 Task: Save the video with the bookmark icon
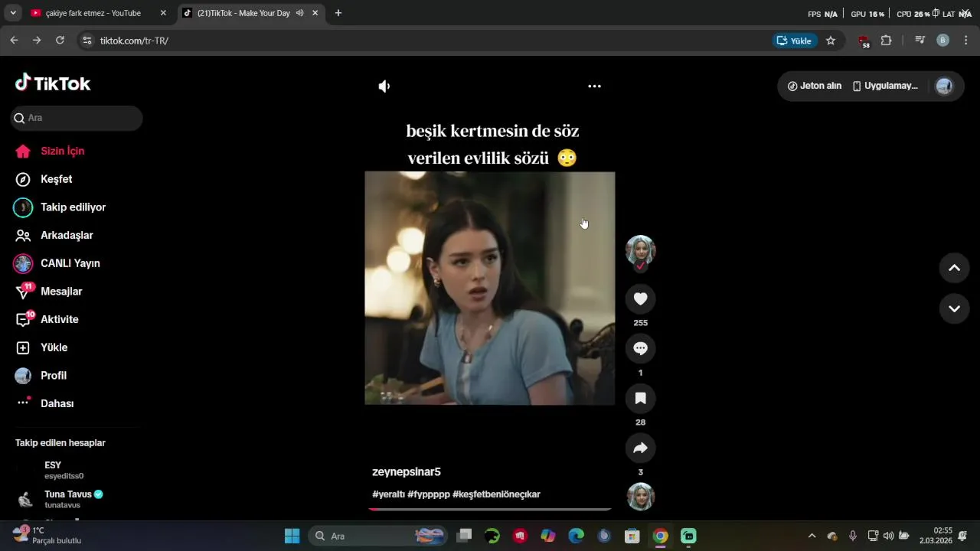click(x=641, y=398)
